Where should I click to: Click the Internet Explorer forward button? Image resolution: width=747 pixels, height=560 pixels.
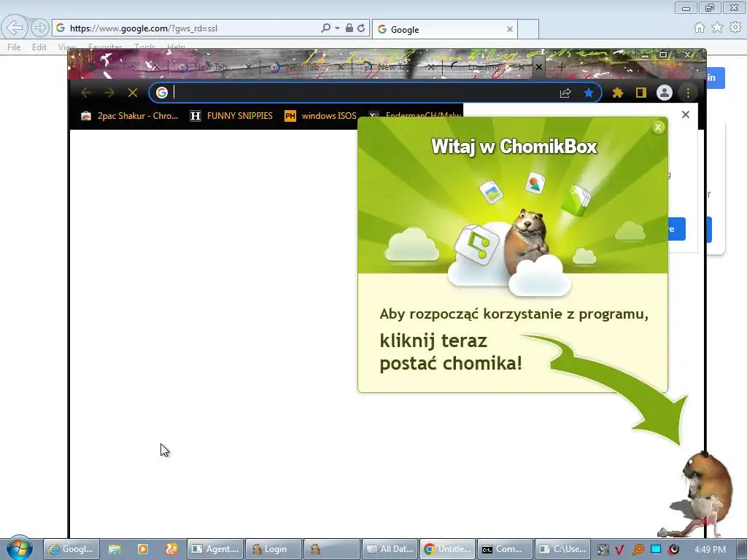(39, 28)
